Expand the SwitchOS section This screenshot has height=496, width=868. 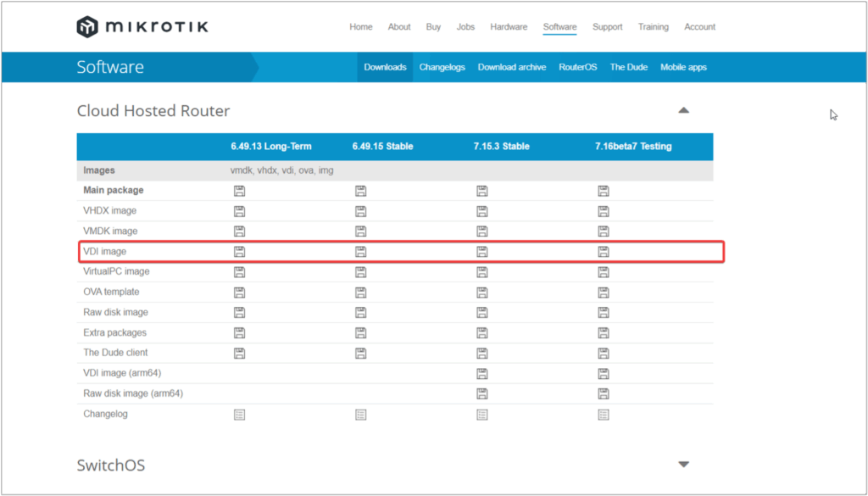(x=684, y=465)
